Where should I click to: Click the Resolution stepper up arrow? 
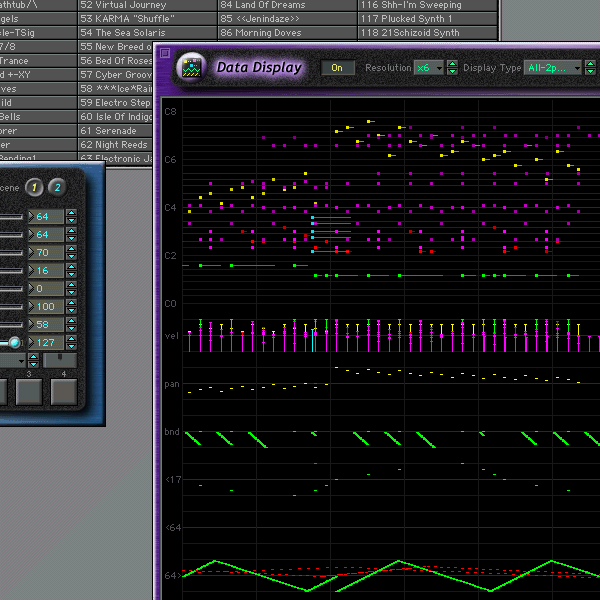452,64
